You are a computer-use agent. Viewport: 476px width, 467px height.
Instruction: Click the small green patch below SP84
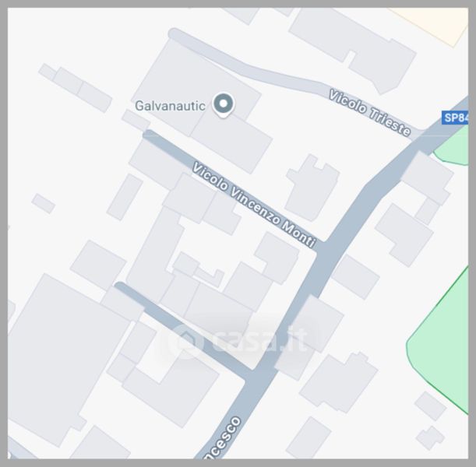click(x=453, y=149)
